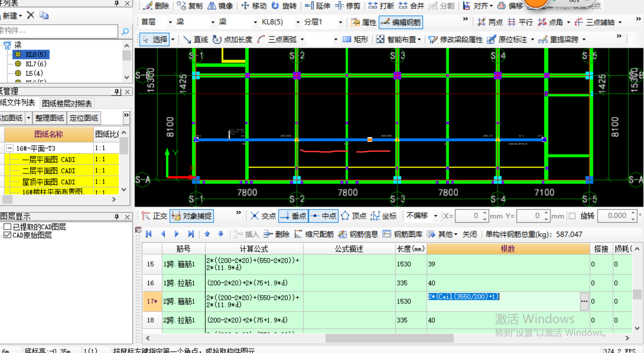
Task: Toggle 中点 midpoint snap
Action: pyautogui.click(x=323, y=216)
